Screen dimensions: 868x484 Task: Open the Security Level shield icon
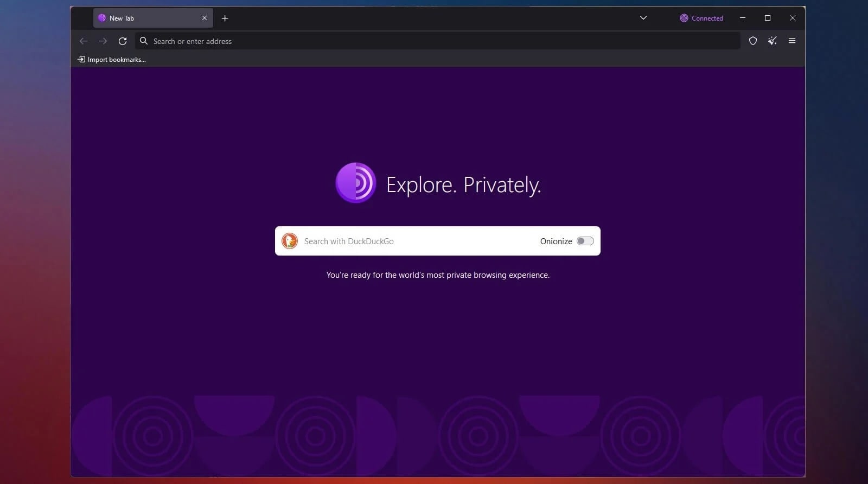pos(752,41)
